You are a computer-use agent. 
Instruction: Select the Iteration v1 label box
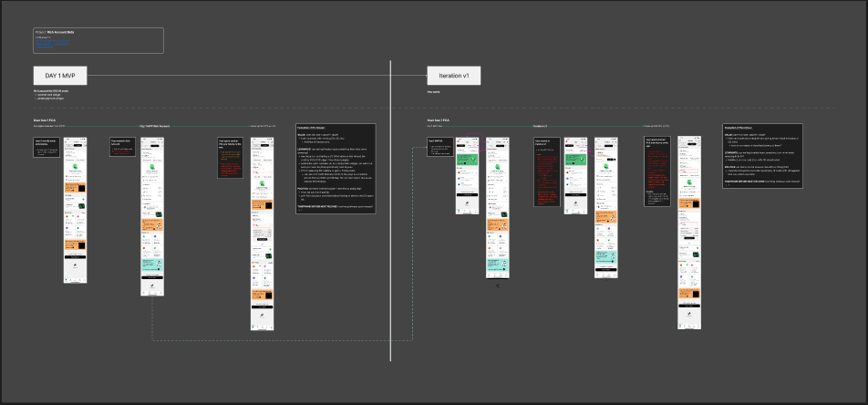453,76
